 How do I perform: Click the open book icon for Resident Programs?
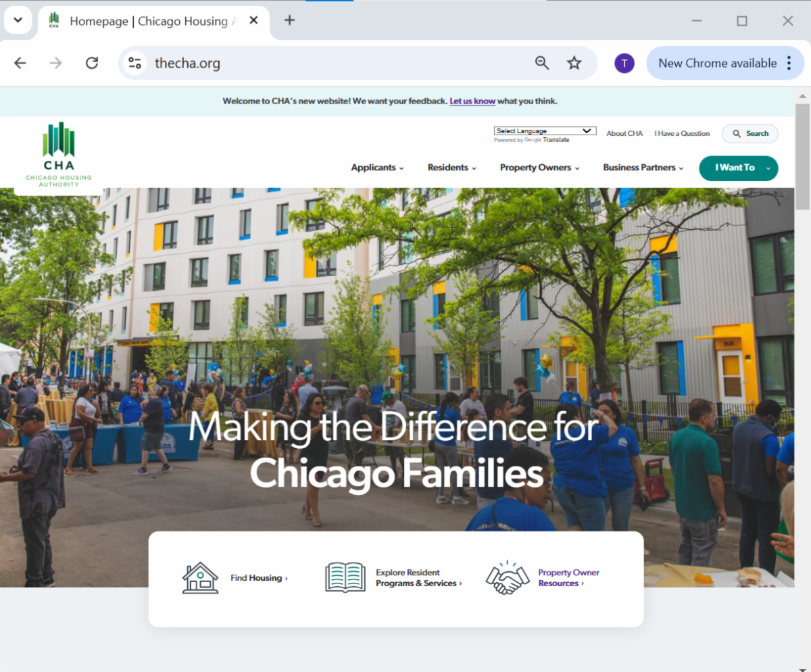pos(345,577)
